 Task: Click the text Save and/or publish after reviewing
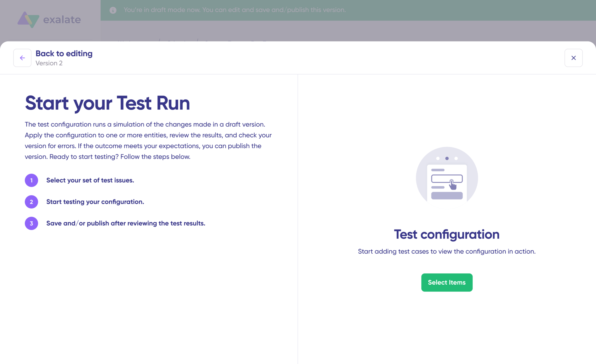click(126, 223)
